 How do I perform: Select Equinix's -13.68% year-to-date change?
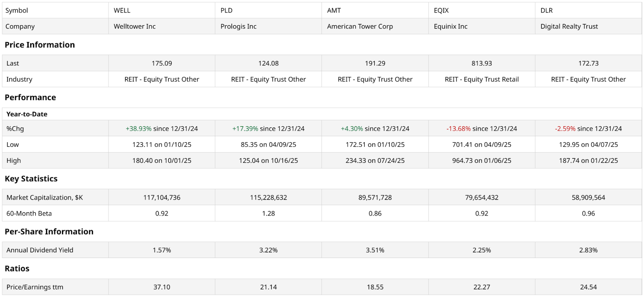click(458, 129)
